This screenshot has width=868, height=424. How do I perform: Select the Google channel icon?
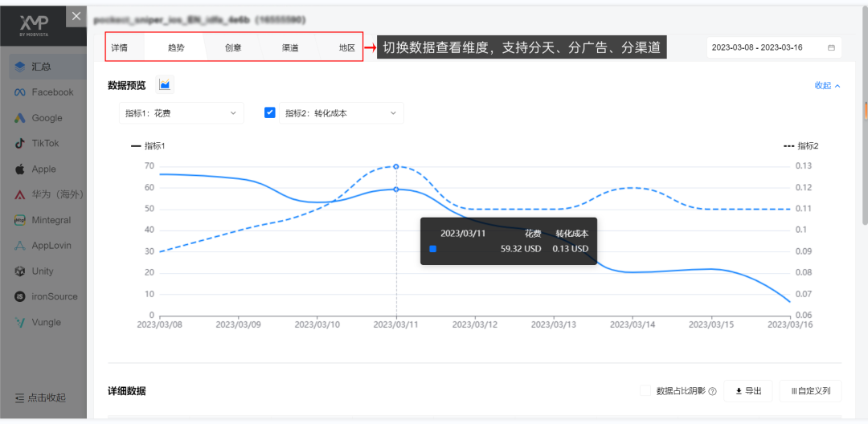(x=20, y=118)
